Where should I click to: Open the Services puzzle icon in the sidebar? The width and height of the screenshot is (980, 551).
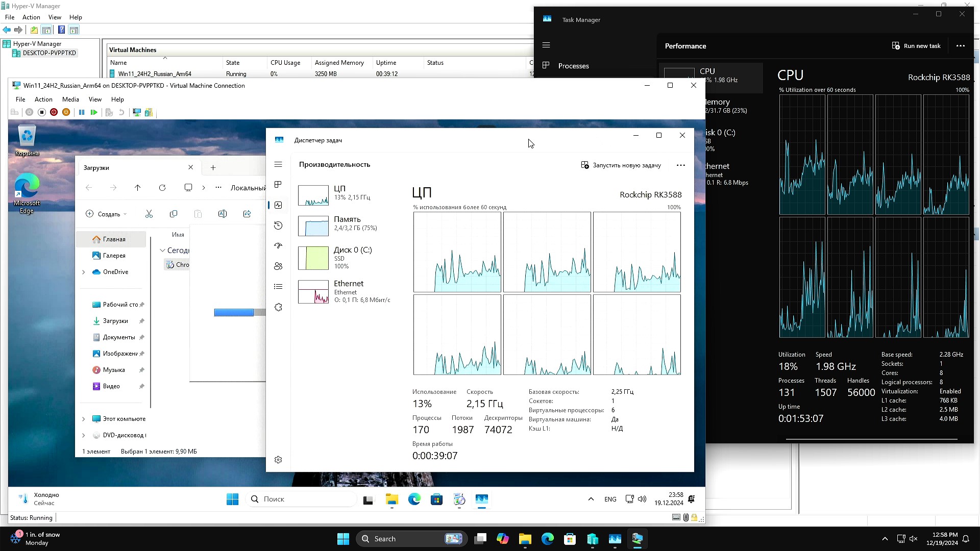(x=278, y=307)
